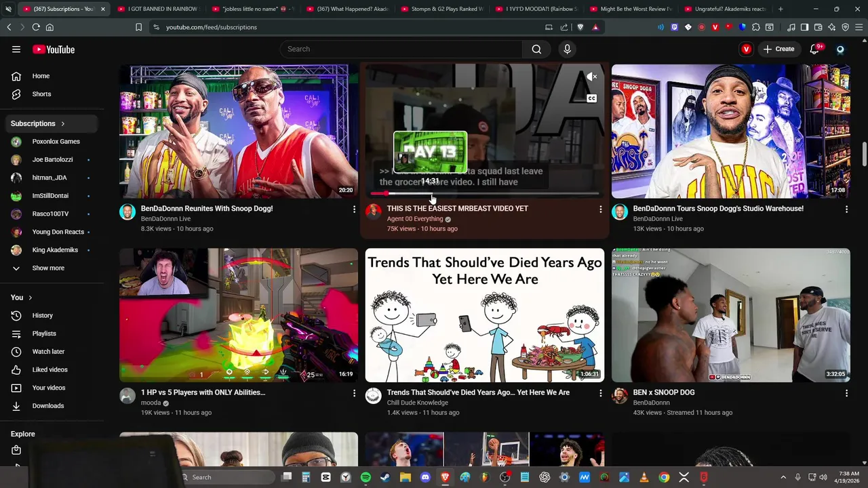Open the account avatar menu

point(840,49)
